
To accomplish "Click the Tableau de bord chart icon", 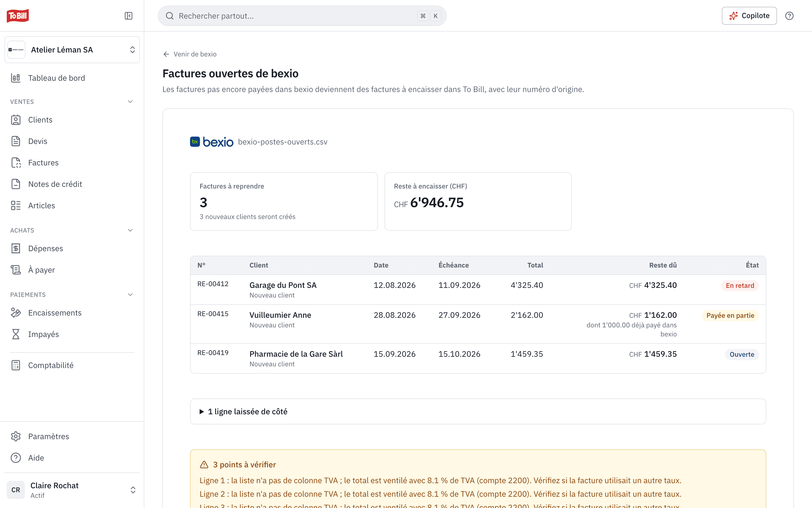I will click(16, 78).
